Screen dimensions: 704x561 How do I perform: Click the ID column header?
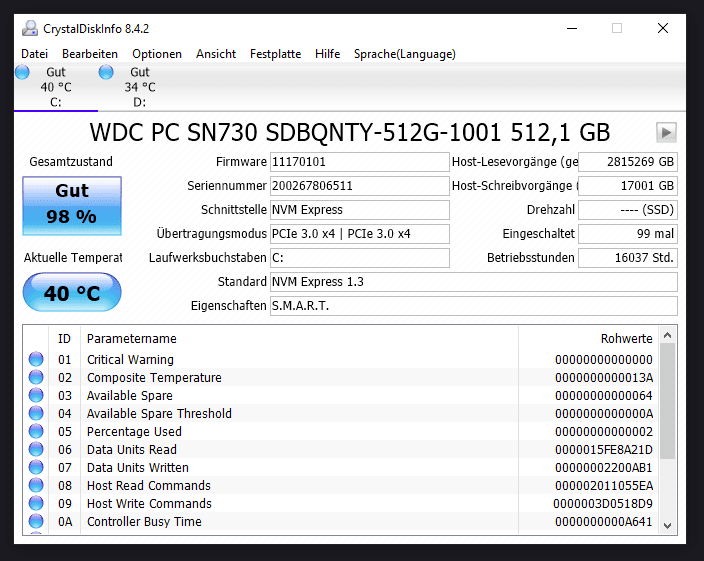[64, 338]
